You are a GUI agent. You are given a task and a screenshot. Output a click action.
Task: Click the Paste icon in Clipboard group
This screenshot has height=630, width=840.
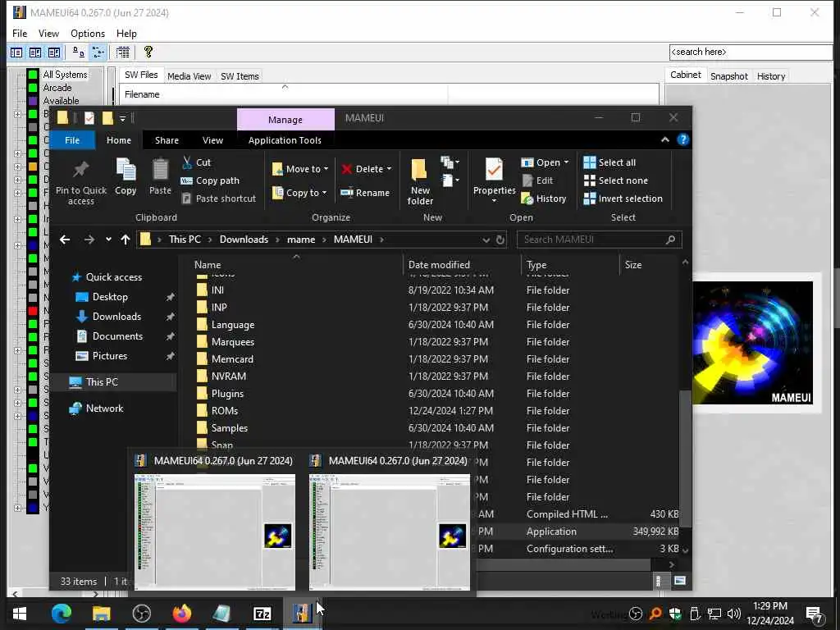pos(160,177)
